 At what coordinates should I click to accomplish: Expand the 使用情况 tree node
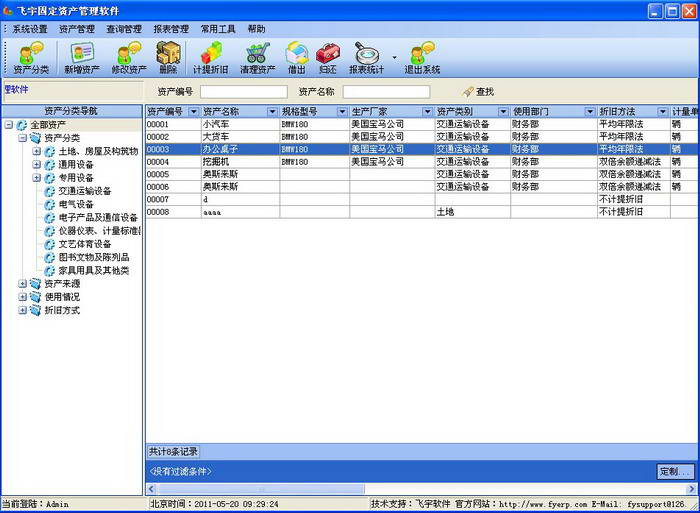click(23, 297)
